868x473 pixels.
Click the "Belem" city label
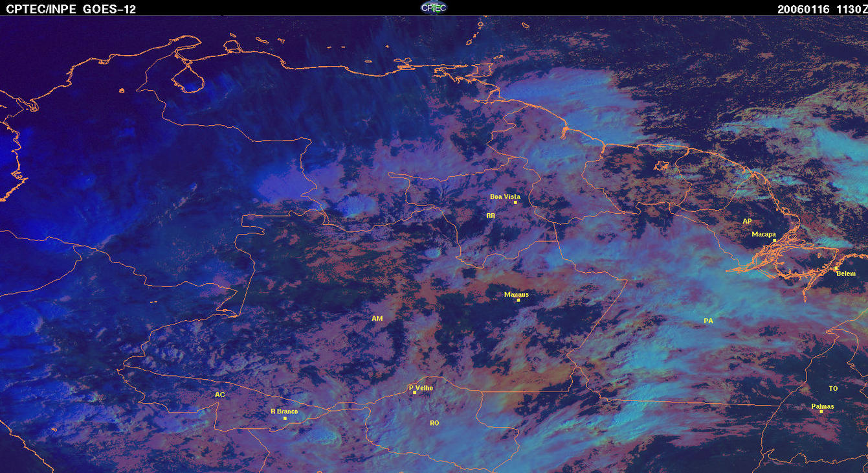coord(846,273)
